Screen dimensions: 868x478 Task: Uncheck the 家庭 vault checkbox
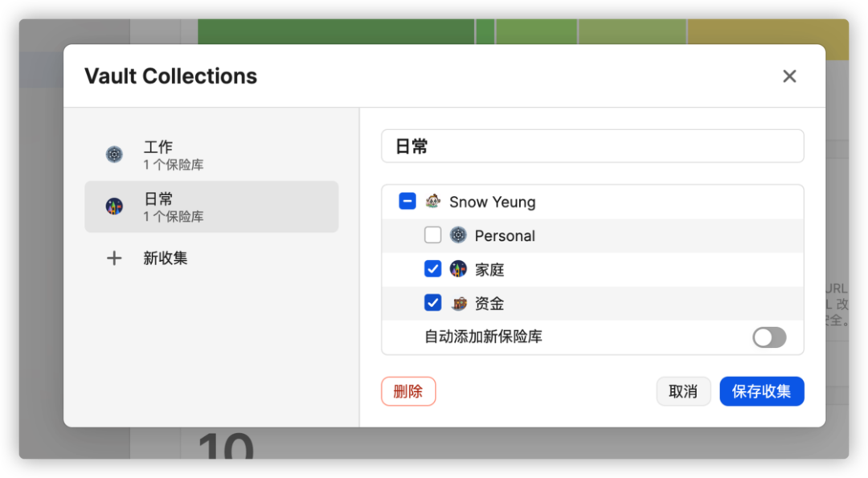[x=433, y=269]
